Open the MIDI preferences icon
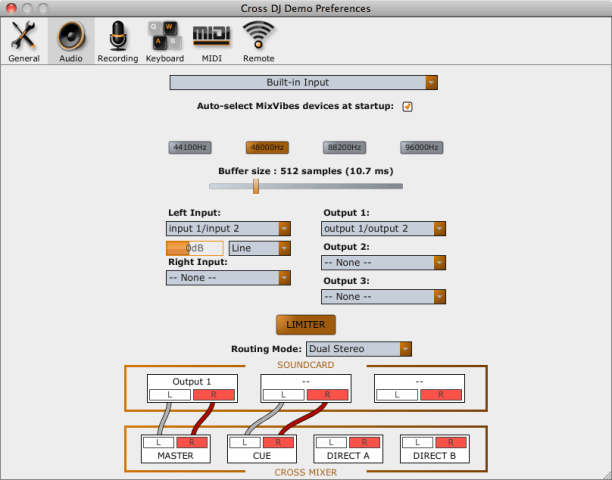 click(212, 36)
